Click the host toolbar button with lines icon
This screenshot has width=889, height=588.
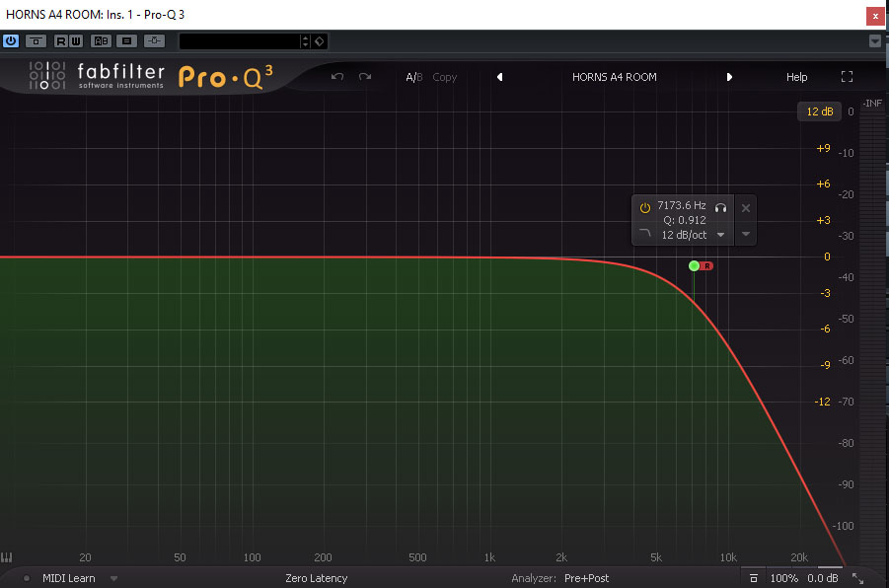tap(127, 40)
